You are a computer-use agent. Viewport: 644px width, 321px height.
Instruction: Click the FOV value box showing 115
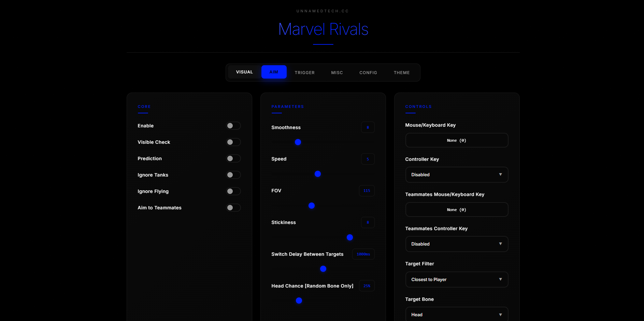click(x=367, y=191)
